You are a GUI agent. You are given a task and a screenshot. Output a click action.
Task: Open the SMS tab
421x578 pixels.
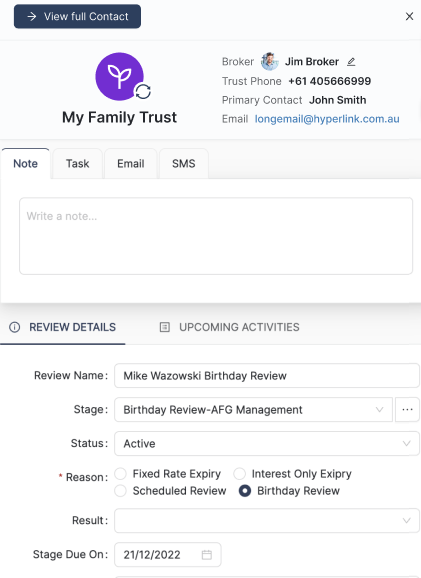[x=184, y=164]
